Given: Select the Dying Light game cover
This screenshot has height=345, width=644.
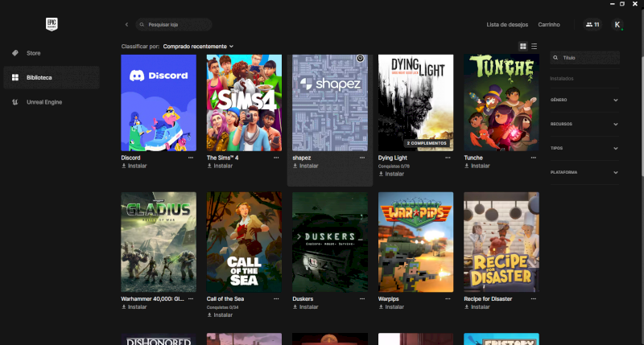Looking at the screenshot, I should (415, 102).
